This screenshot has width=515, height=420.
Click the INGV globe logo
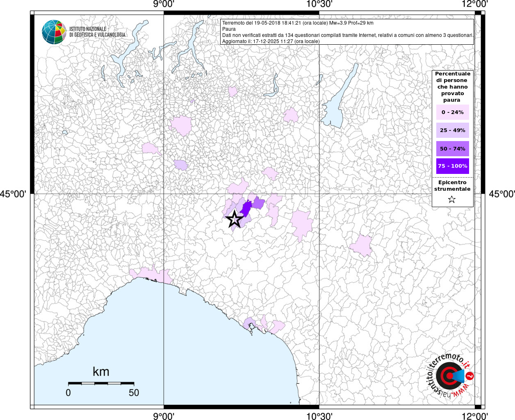click(x=54, y=32)
